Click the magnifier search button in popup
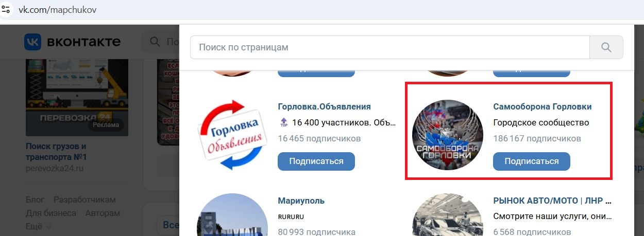The image size is (644, 236). (x=606, y=47)
